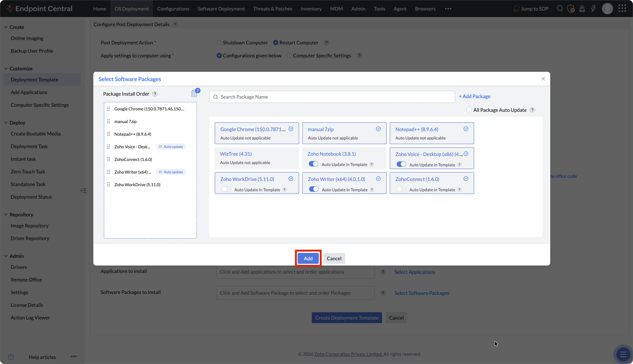Click the search magnifier in package search box
Viewport: 633px width, 364px height.
tap(216, 97)
